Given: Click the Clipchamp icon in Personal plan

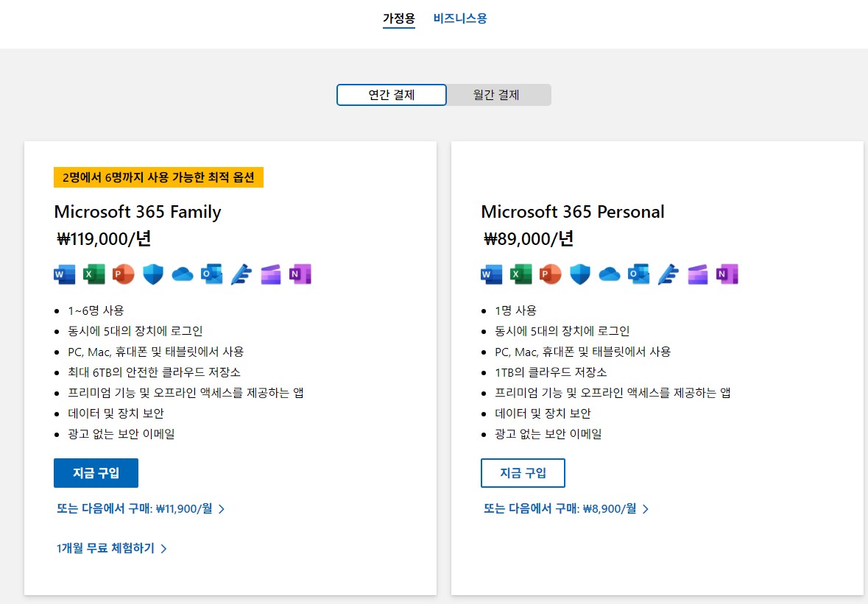Looking at the screenshot, I should coord(697,274).
